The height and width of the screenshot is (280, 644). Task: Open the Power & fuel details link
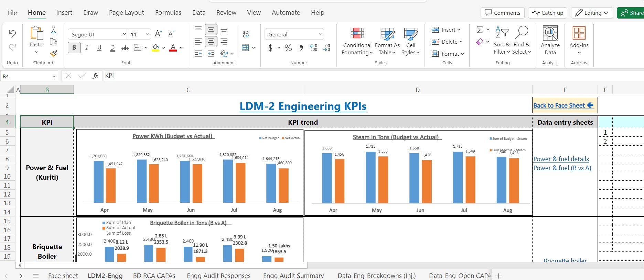pyautogui.click(x=561, y=159)
